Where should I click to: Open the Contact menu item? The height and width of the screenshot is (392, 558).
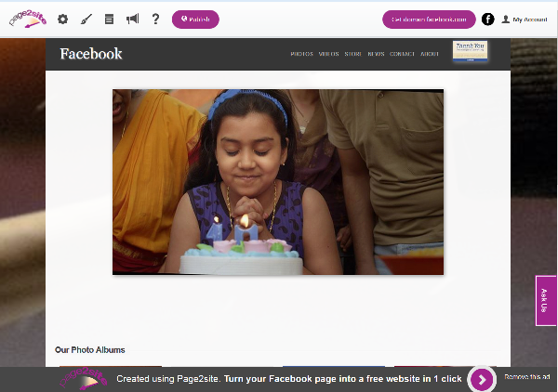(402, 54)
